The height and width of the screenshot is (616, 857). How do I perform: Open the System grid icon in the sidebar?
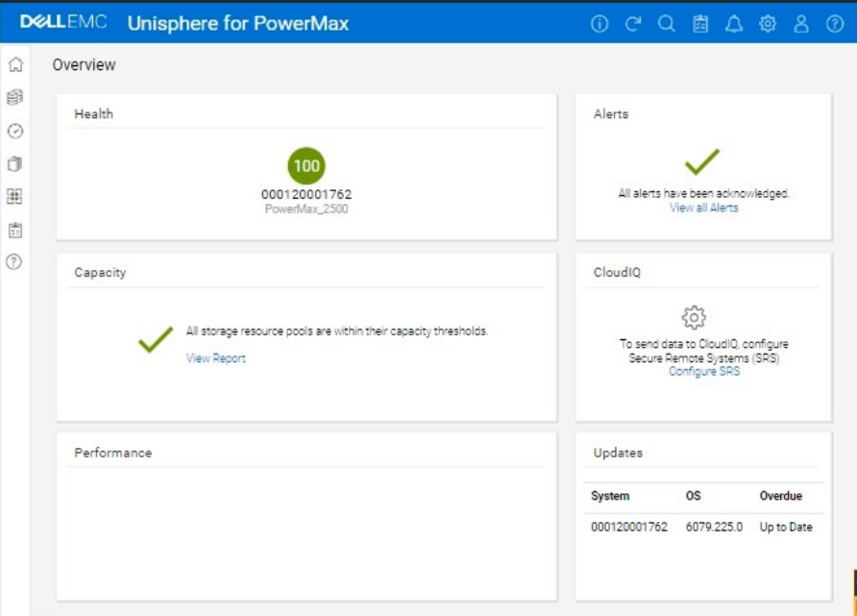click(x=14, y=196)
